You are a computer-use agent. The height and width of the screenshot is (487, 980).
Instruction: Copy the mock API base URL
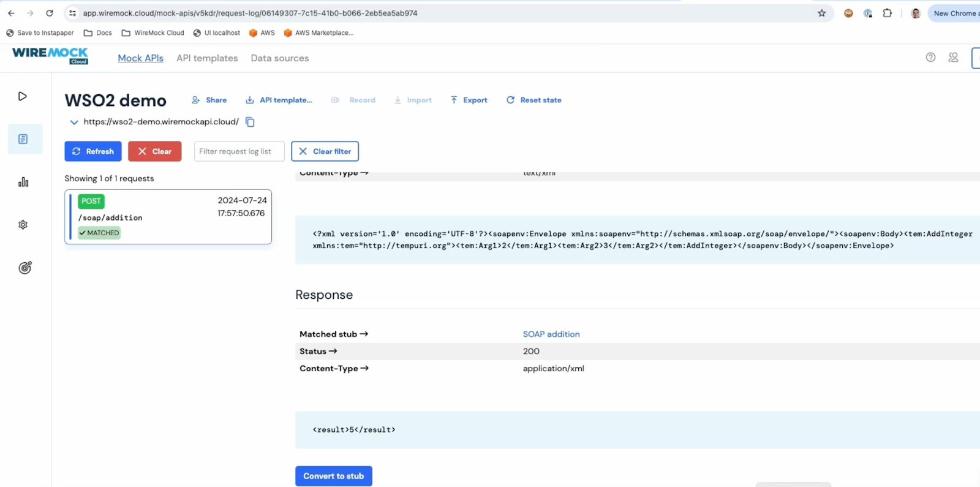(x=250, y=122)
